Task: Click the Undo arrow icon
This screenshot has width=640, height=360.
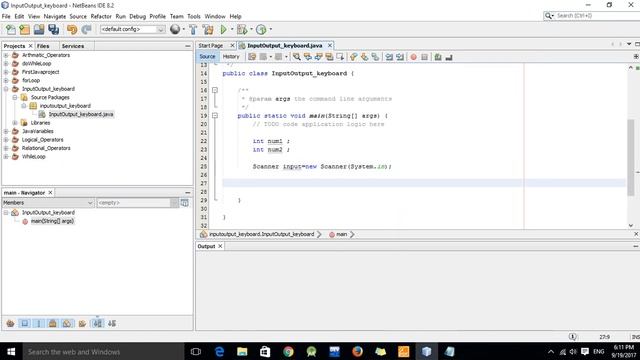Action: (72, 29)
